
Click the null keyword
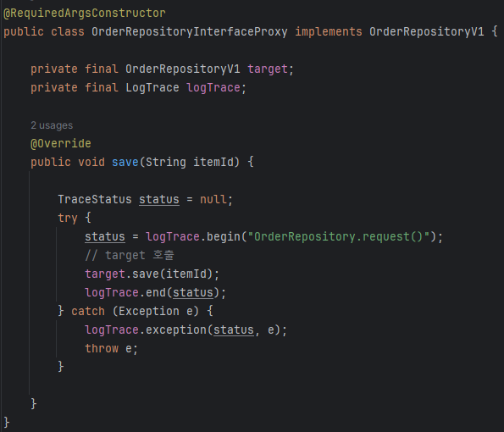[x=213, y=199]
